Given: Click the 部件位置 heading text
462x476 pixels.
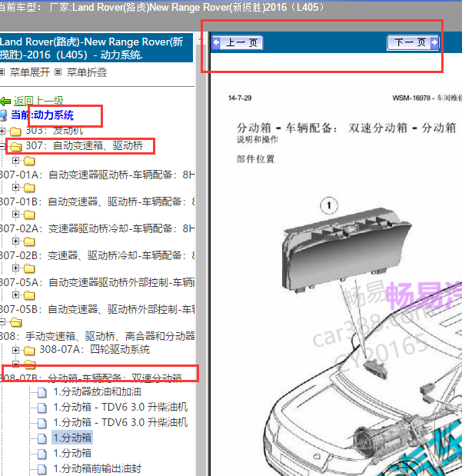Looking at the screenshot, I should [x=255, y=159].
